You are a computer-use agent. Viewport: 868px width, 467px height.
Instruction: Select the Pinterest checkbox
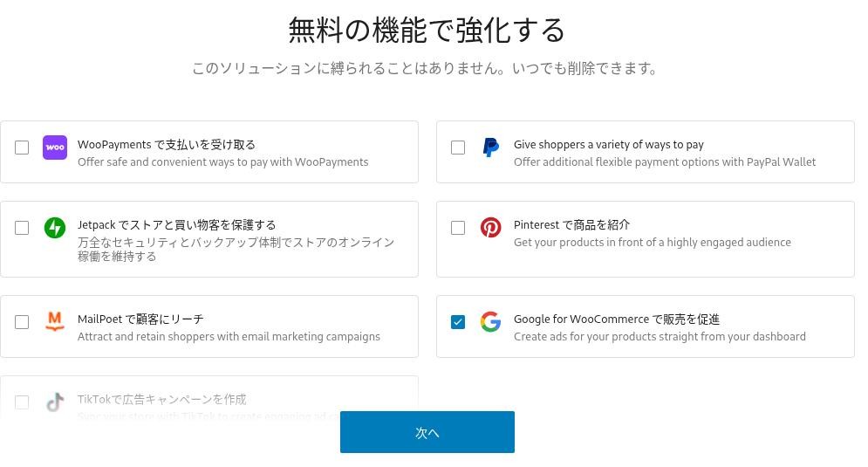coord(458,228)
